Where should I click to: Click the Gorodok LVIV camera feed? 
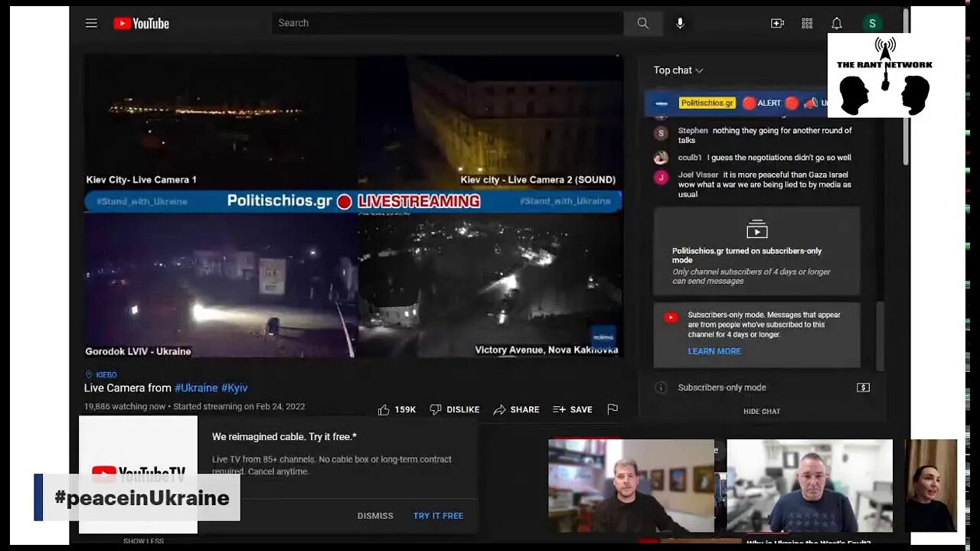tap(220, 285)
